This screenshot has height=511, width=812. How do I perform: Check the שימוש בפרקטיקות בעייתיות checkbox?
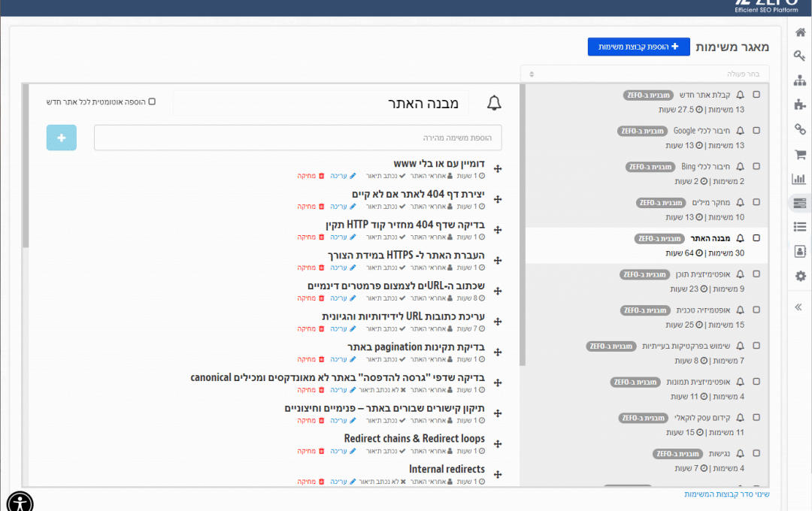coord(756,346)
